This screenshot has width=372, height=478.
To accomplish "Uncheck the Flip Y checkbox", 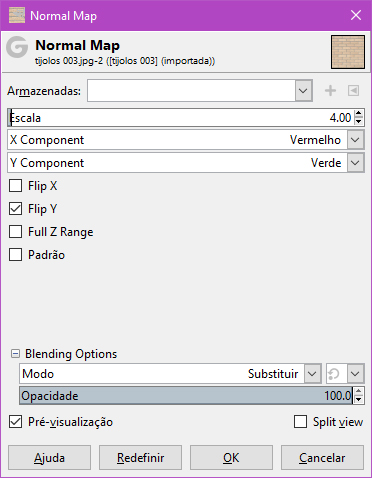I will pyautogui.click(x=16, y=209).
